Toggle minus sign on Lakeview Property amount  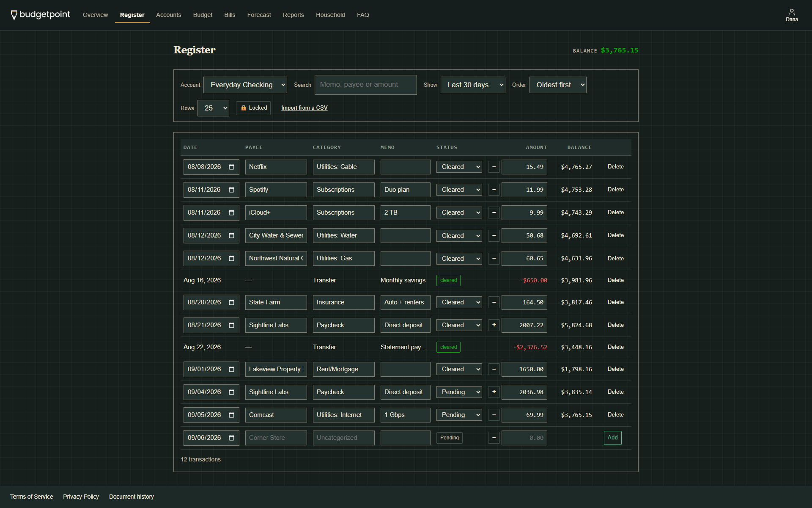[494, 369]
